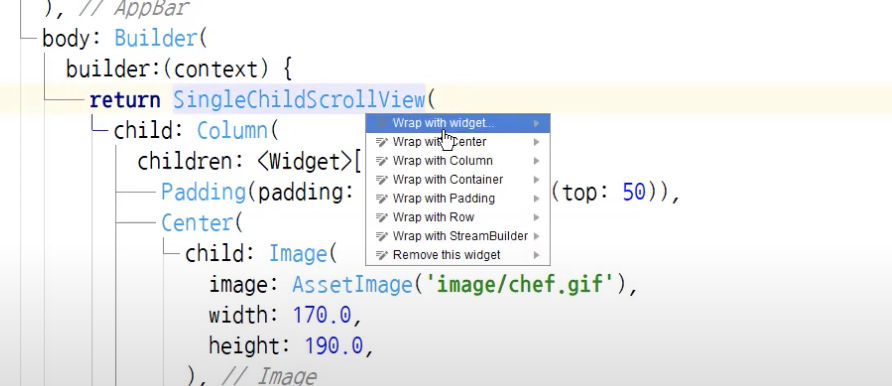Click "builder:(context) {" line text

point(179,69)
